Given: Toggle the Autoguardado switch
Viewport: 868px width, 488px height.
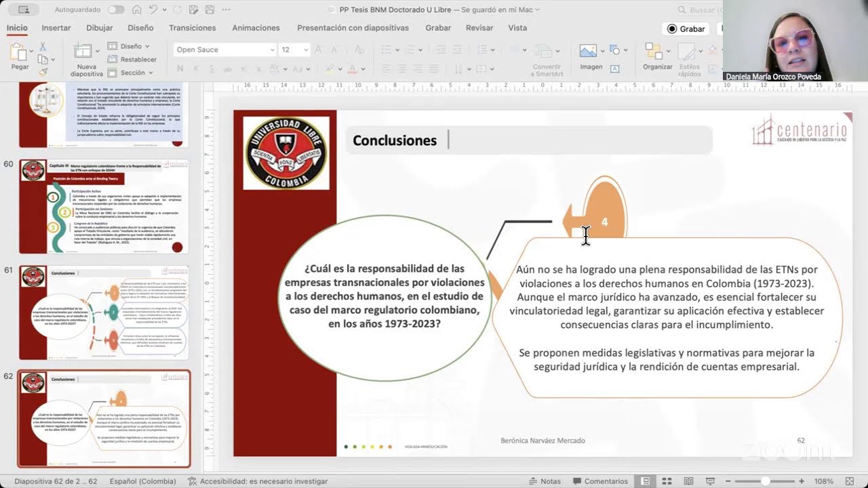Looking at the screenshot, I should [116, 9].
